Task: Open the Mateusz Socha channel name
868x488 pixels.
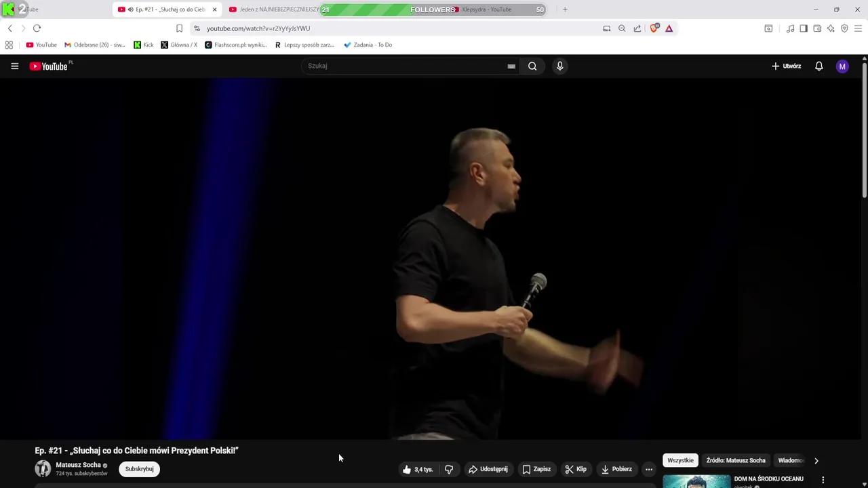Action: click(78, 465)
